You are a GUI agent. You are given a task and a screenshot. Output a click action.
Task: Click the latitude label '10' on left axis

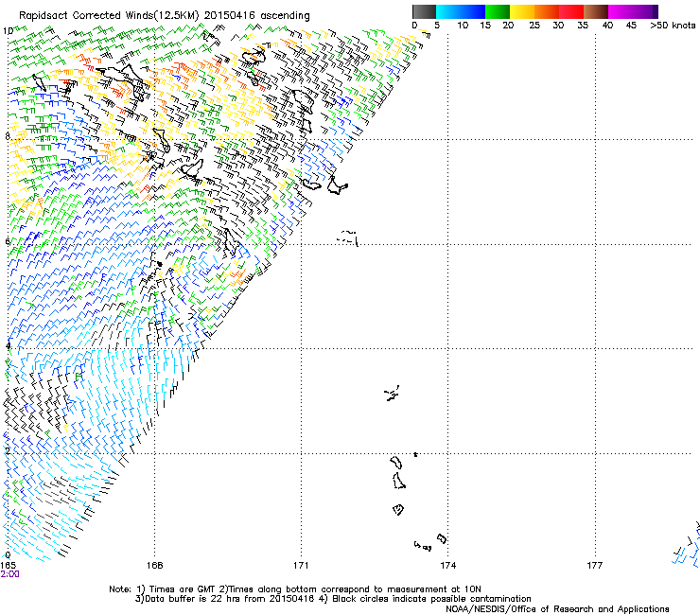click(x=8, y=31)
